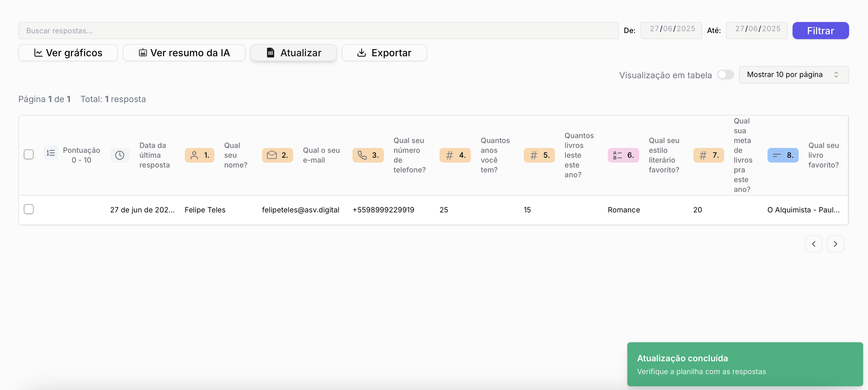This screenshot has width=868, height=390.
Task: Click the short-text icon for question 8
Action: [777, 155]
